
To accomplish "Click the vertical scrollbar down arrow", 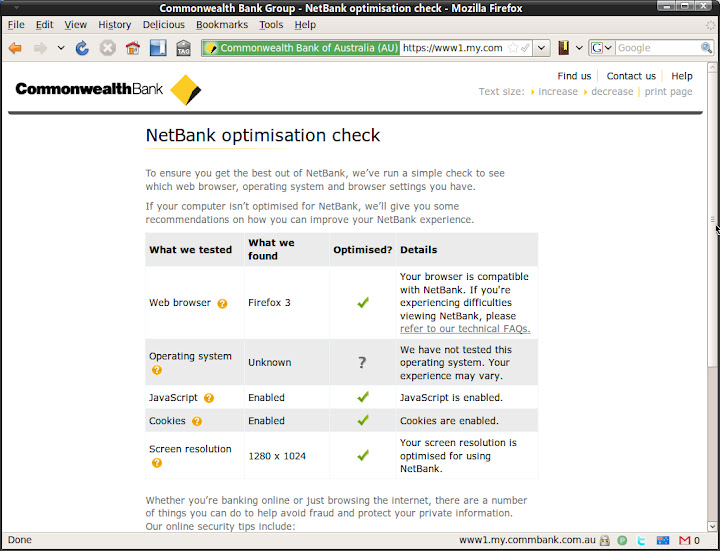I will (712, 526).
